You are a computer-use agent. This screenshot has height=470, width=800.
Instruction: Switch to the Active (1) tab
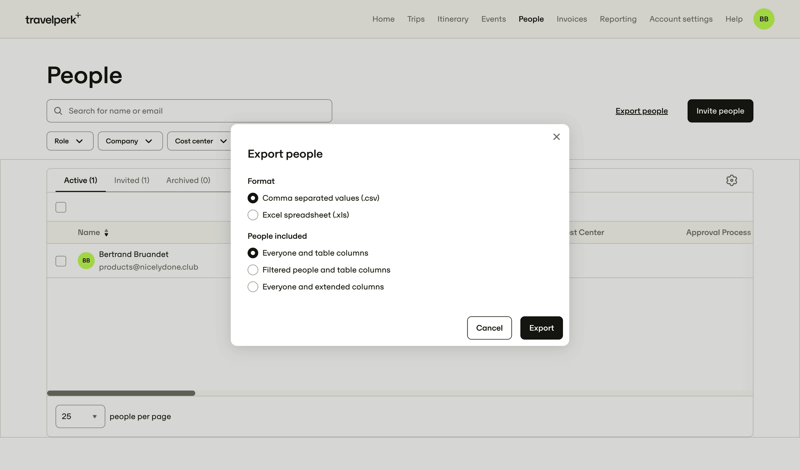(81, 181)
